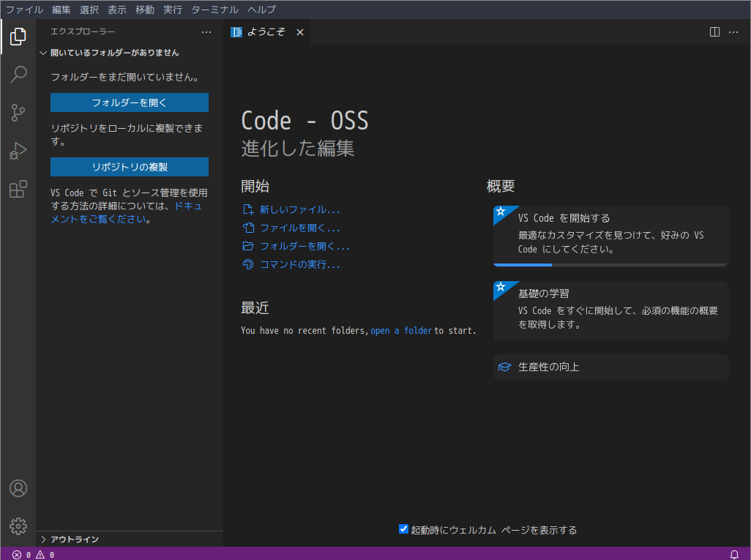Click the コマンドの実行... link
Image resolution: width=751 pixels, height=560 pixels.
[x=300, y=264]
